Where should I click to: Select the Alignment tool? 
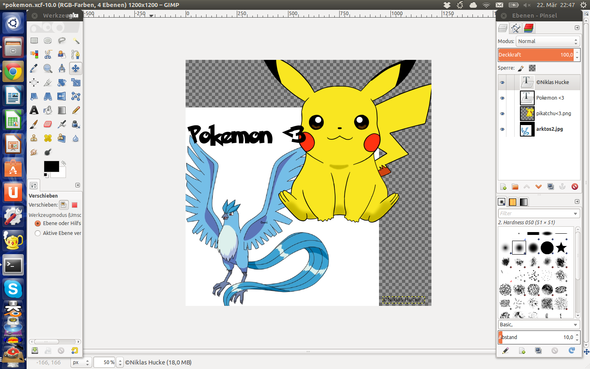coord(34,82)
